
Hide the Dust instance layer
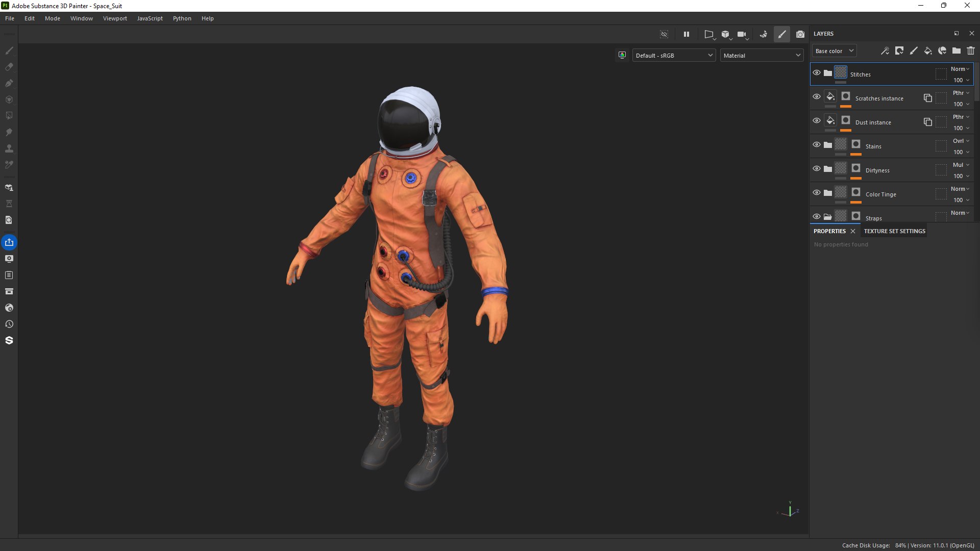pyautogui.click(x=817, y=120)
